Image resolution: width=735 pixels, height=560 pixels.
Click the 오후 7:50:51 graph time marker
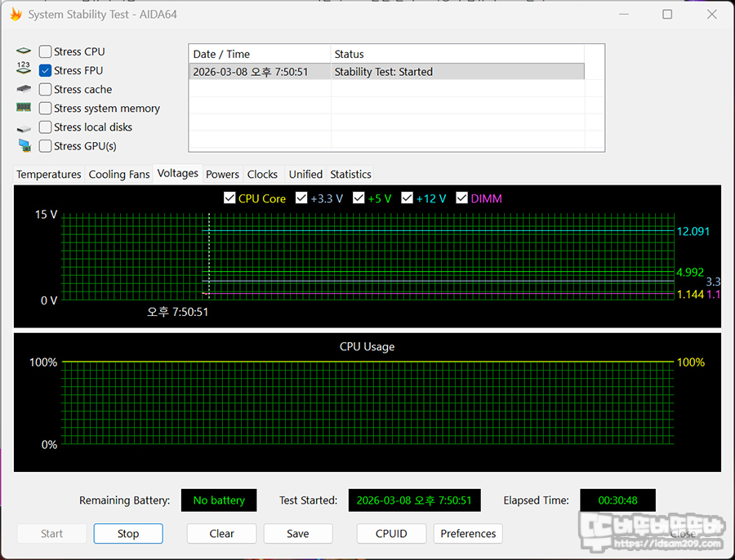(x=178, y=312)
